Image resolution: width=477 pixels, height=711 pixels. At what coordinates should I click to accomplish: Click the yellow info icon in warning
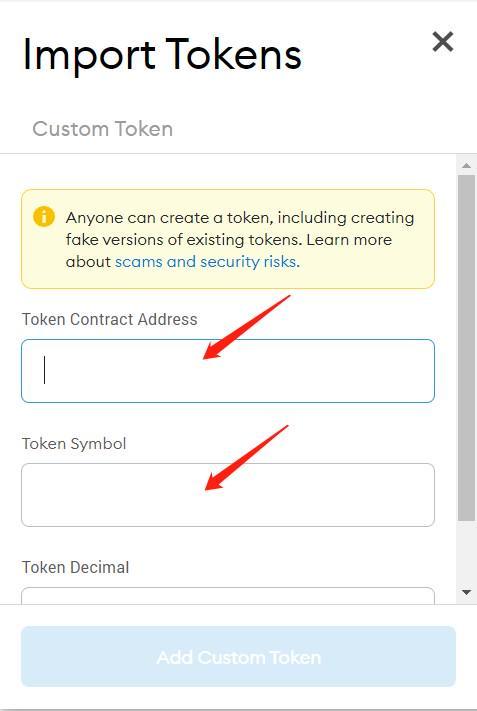pos(44,217)
